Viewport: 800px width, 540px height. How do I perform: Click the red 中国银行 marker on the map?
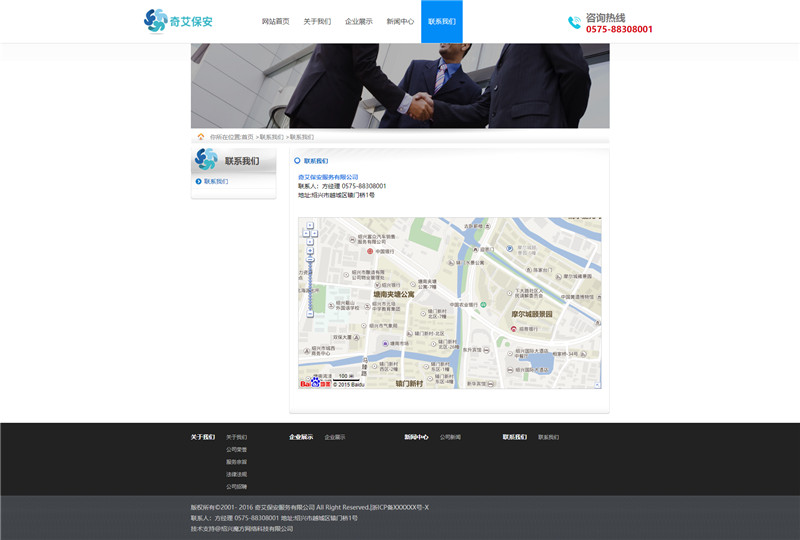[370, 251]
